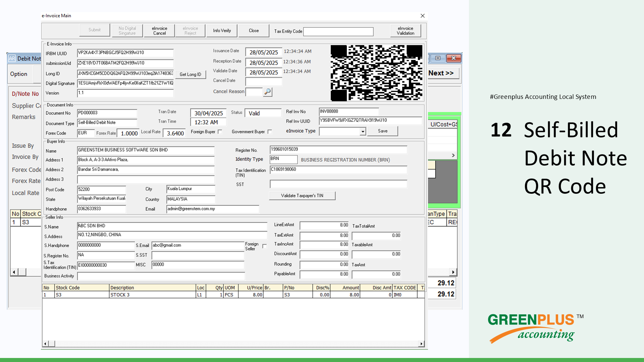Click the eInvoice Cancel button
644x362 pixels.
(159, 31)
